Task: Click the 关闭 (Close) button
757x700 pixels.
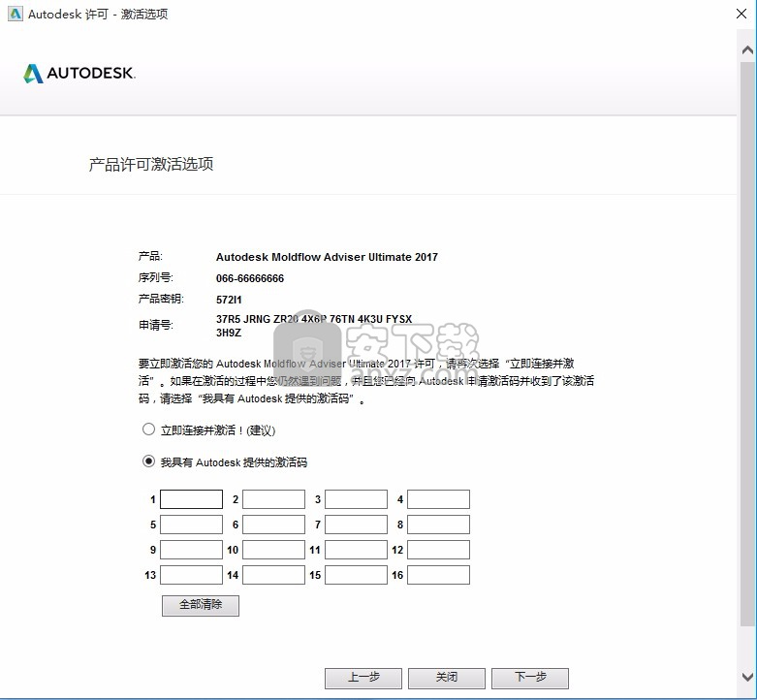Action: coord(447,679)
